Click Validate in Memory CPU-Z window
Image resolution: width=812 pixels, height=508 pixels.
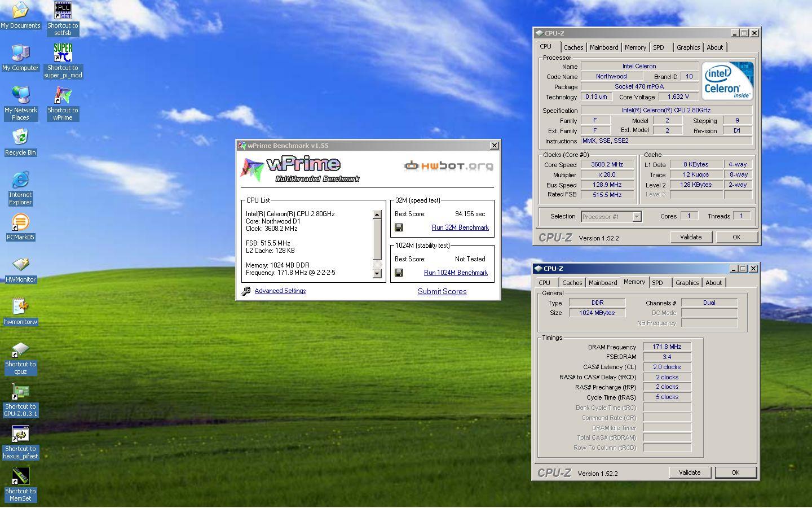click(690, 472)
